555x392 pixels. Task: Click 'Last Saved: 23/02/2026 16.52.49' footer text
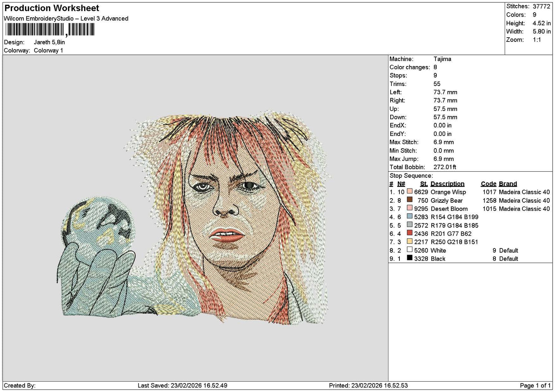pos(182,385)
